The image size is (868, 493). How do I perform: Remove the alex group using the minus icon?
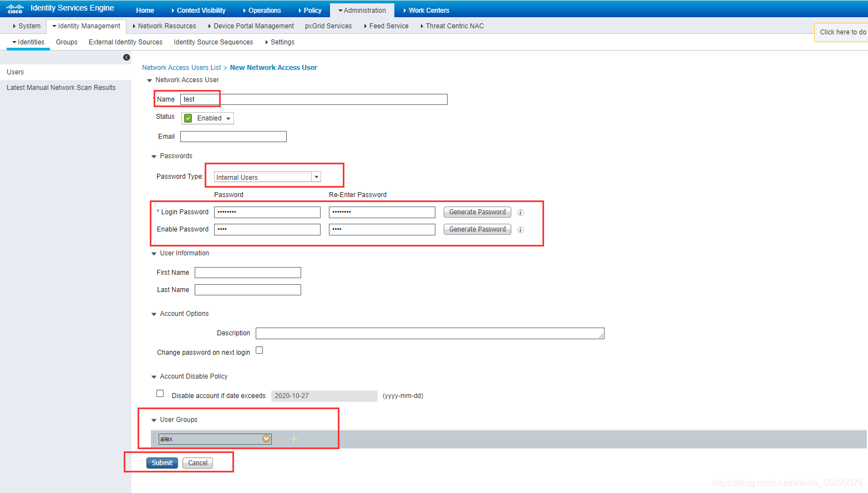pyautogui.click(x=280, y=439)
